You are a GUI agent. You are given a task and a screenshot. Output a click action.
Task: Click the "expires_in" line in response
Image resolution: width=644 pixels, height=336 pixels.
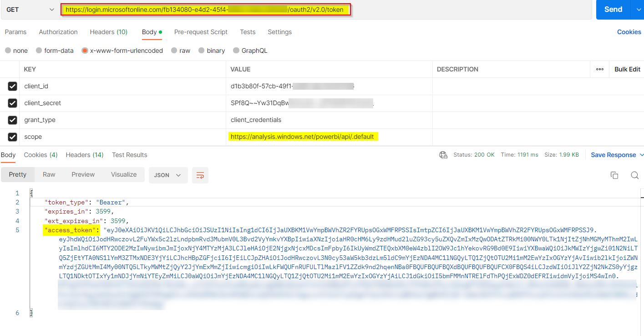point(79,212)
